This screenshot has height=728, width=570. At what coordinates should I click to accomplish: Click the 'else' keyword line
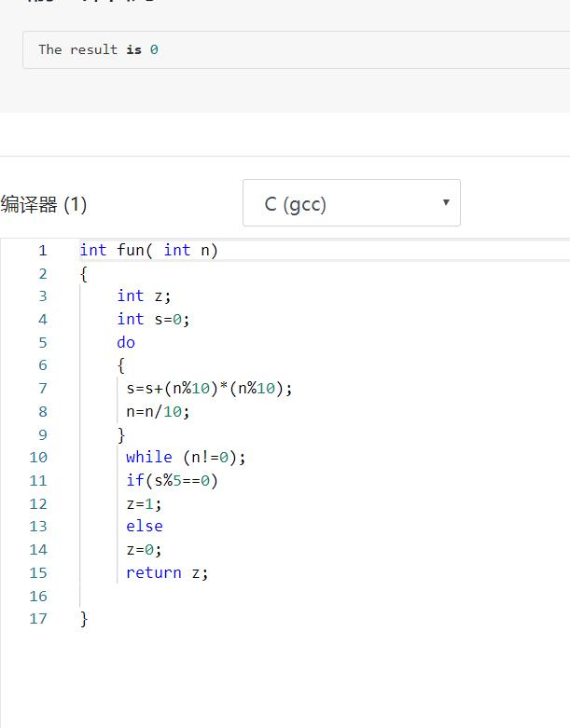(145, 527)
